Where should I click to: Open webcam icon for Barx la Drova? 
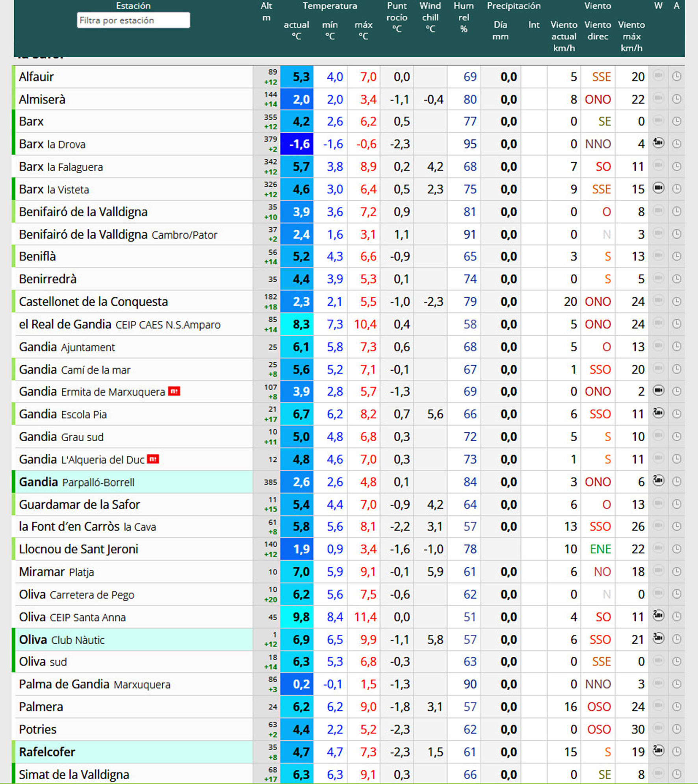pos(658,143)
